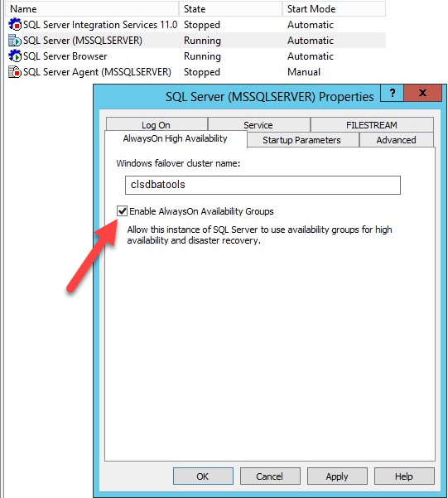Switch to the Service tab
Image resolution: width=448 pixels, height=498 pixels.
pos(258,125)
